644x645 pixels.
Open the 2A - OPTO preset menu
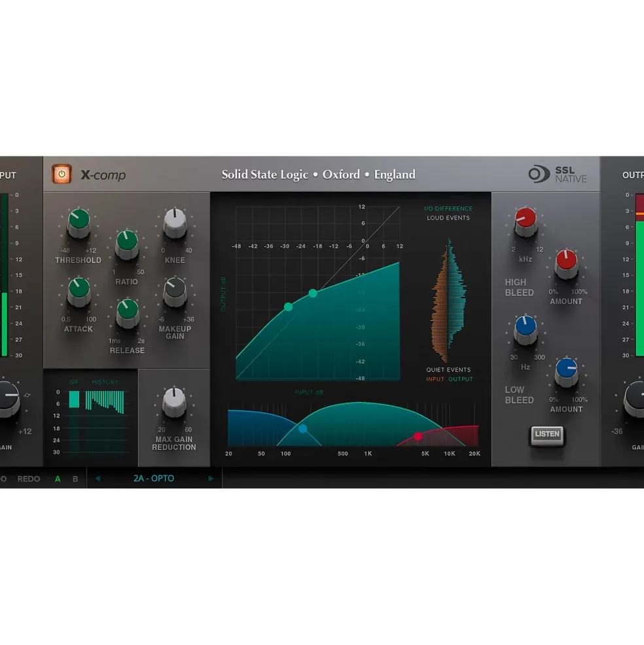coord(153,479)
